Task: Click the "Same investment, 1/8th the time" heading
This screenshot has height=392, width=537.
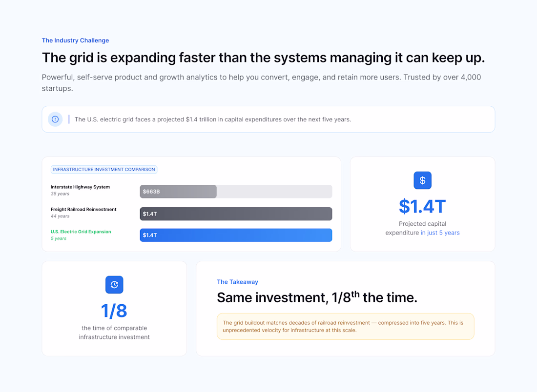Action: pyautogui.click(x=317, y=297)
